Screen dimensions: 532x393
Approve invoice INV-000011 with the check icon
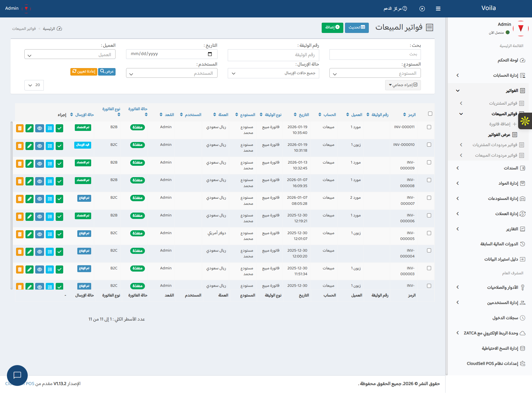(x=60, y=128)
